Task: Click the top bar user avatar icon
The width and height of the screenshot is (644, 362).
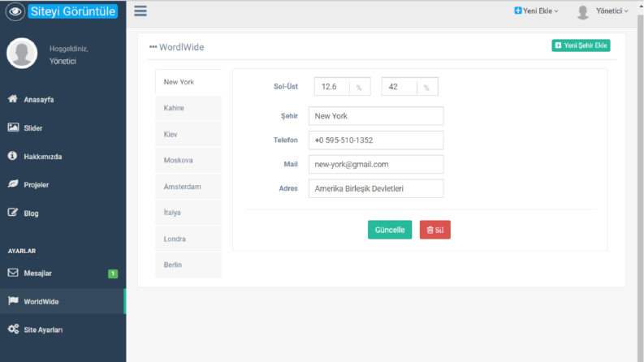Action: pos(583,12)
